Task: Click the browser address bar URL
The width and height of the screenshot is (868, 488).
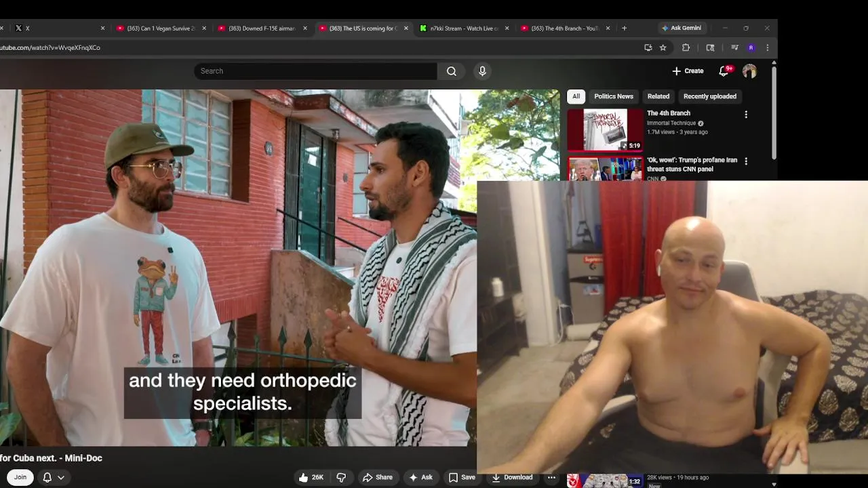Action: click(x=50, y=47)
